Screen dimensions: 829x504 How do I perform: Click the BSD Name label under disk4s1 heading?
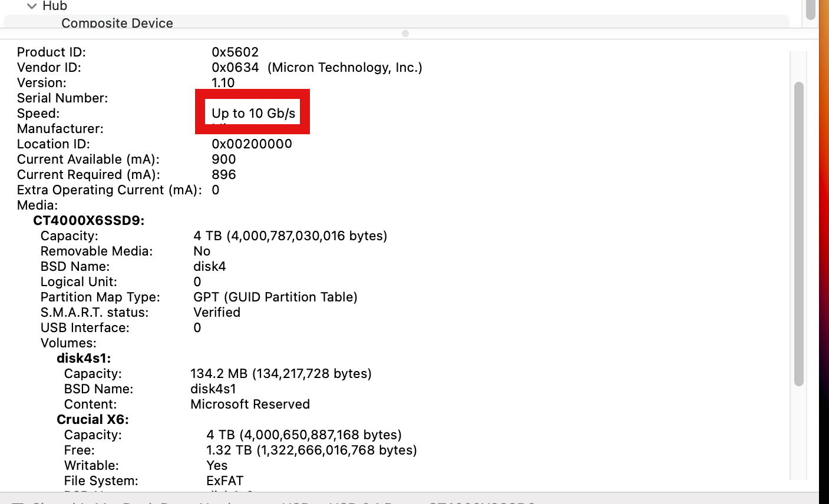tap(98, 389)
